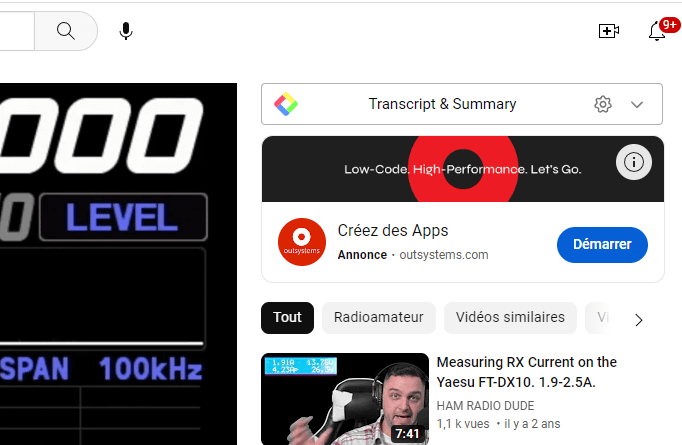The height and width of the screenshot is (445, 682).
Task: Open the create video camera icon
Action: (608, 31)
